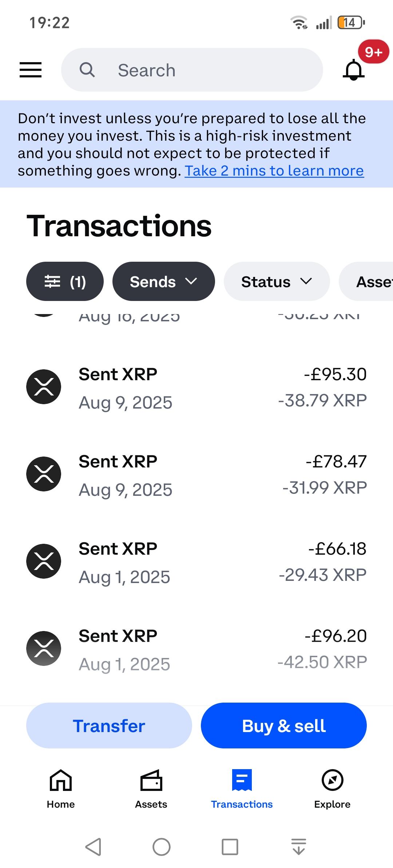393x868 pixels.
Task: Click into the Search field
Action: point(204,70)
